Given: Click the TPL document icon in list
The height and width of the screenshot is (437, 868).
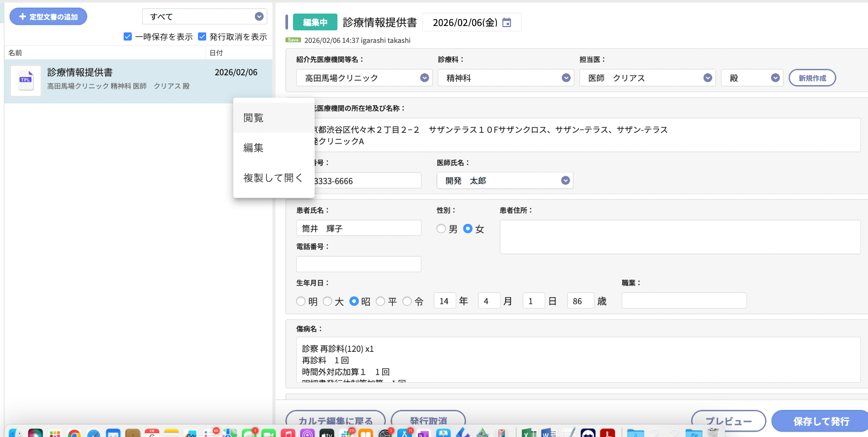Looking at the screenshot, I should (x=25, y=81).
